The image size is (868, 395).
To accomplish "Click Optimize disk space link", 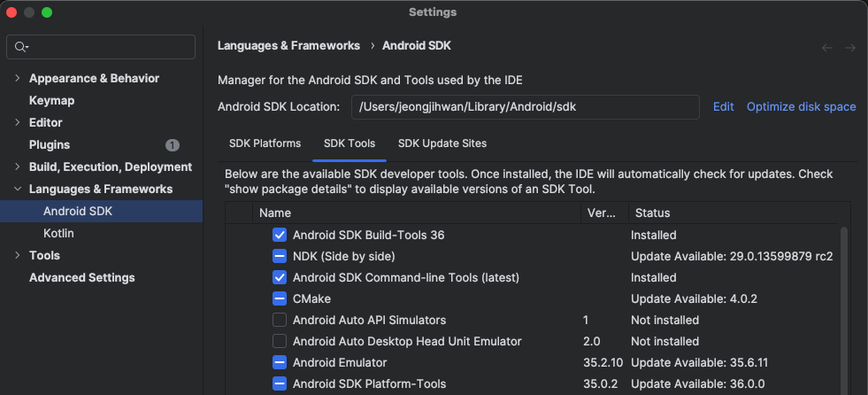I will click(x=801, y=107).
